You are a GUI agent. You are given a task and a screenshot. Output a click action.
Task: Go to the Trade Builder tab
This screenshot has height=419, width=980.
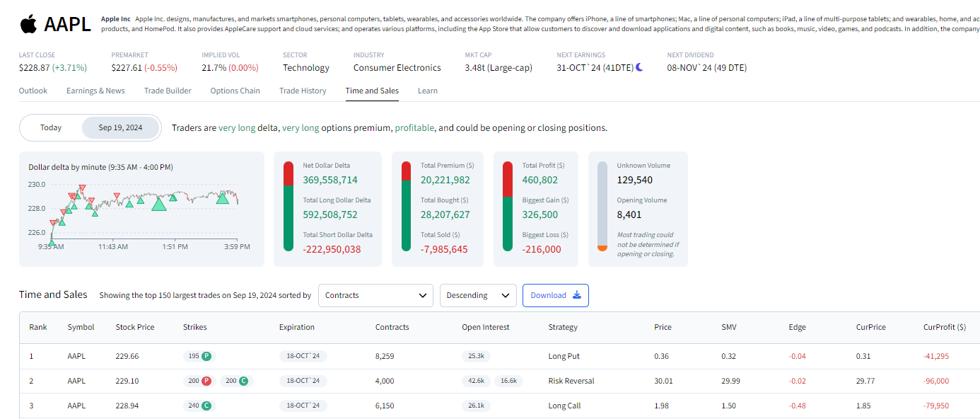[x=168, y=91]
